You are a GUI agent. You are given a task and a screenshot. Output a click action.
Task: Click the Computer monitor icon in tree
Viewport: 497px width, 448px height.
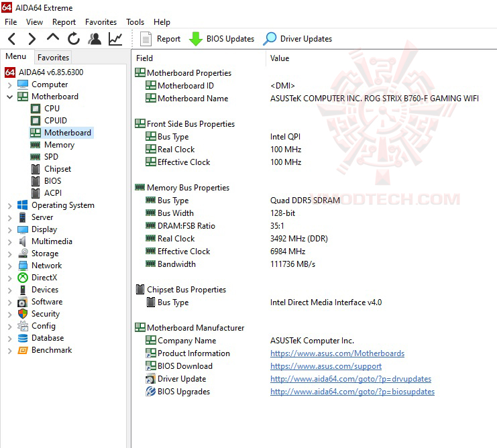click(23, 85)
